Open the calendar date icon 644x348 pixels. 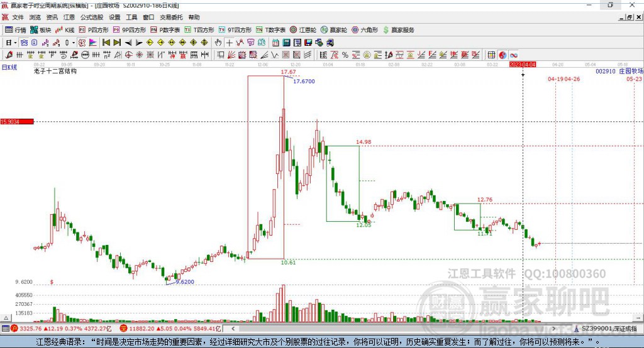275,43
